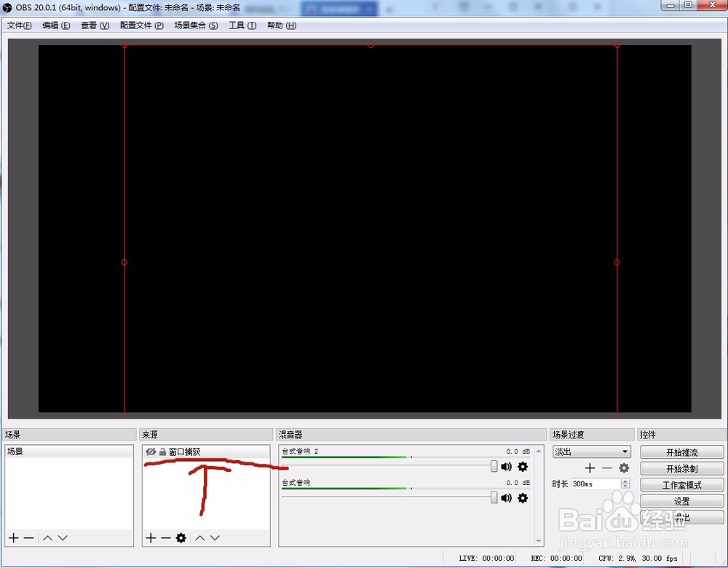728x568 pixels.
Task: Open 台式音响 2 audio settings gear
Action: [x=523, y=466]
